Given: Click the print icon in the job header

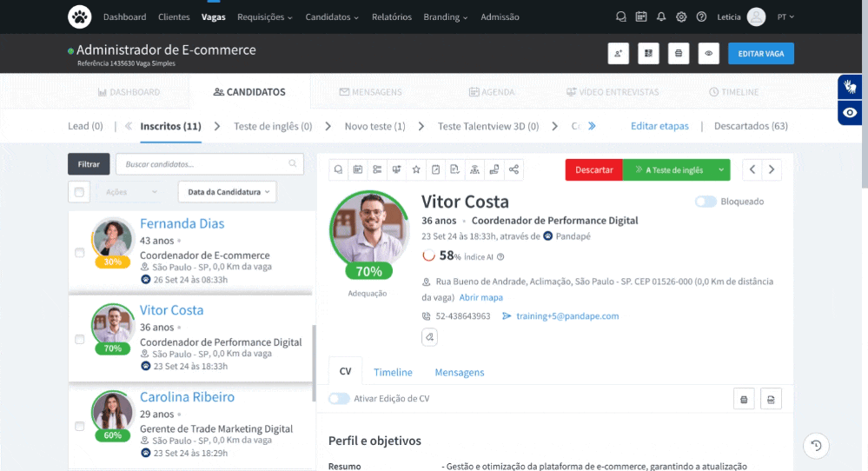Looking at the screenshot, I should click(679, 54).
